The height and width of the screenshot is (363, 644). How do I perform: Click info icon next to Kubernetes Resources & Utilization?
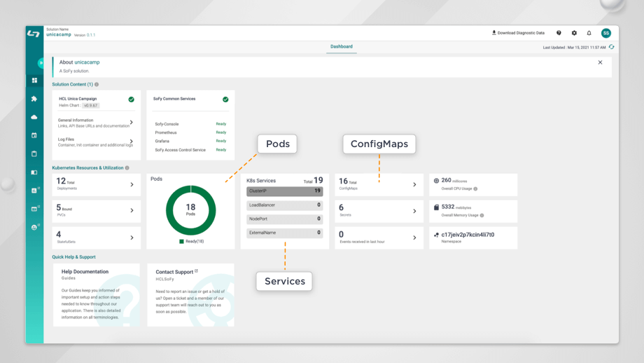(127, 167)
